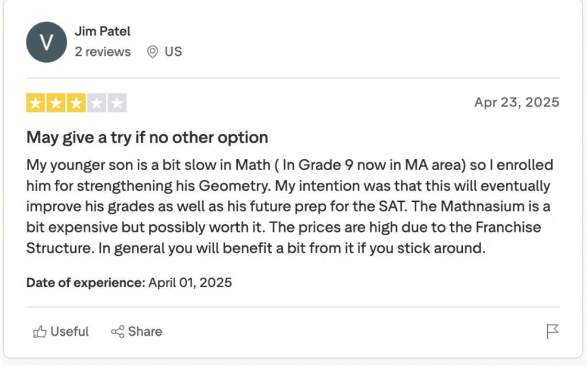The image size is (588, 368).
Task: Click the first yellow star in rating
Action: coord(36,102)
